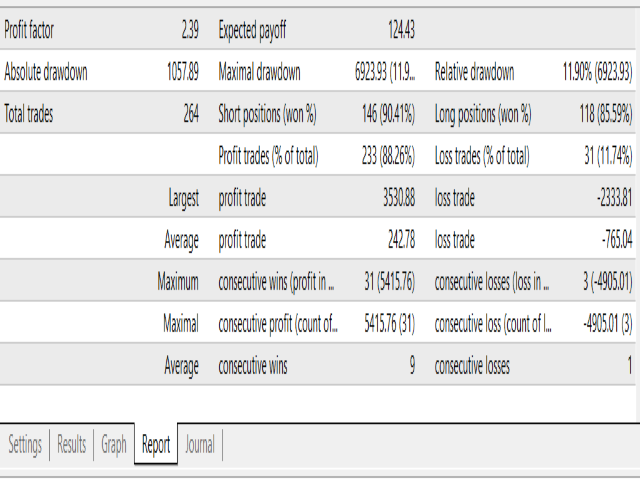
Task: Select the Expected payoff value 124.43
Action: tap(401, 30)
